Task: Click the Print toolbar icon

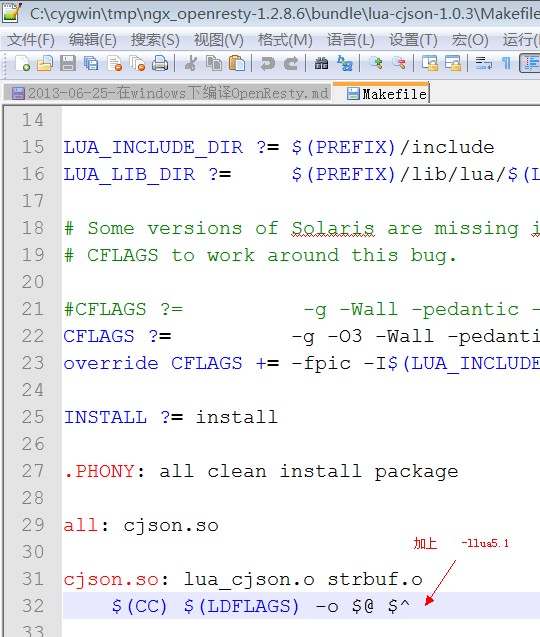Action: pos(160,64)
